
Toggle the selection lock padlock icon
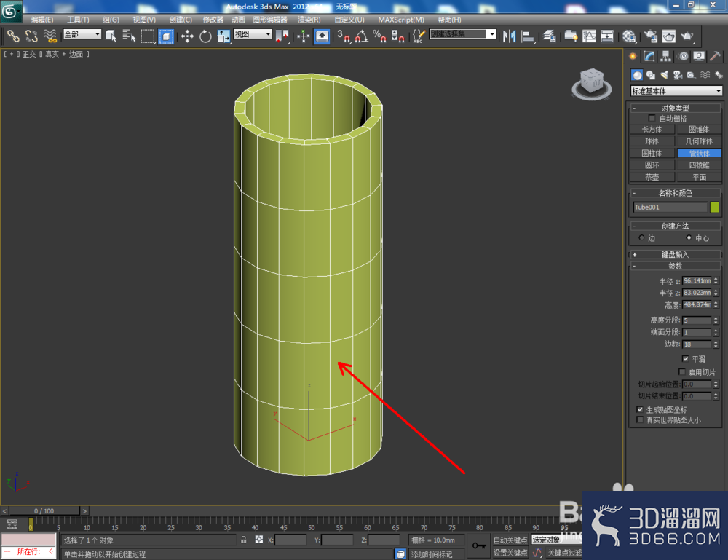coord(243,540)
